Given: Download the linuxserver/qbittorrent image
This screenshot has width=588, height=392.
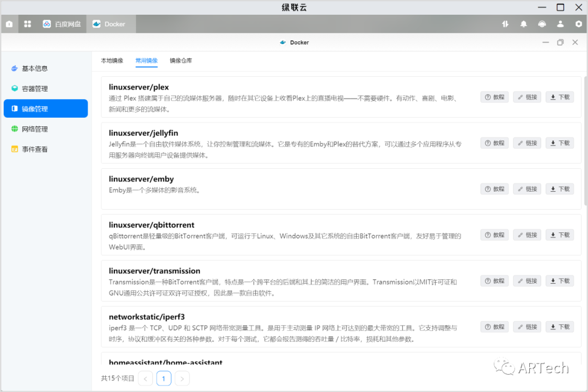Looking at the screenshot, I should coord(560,235).
